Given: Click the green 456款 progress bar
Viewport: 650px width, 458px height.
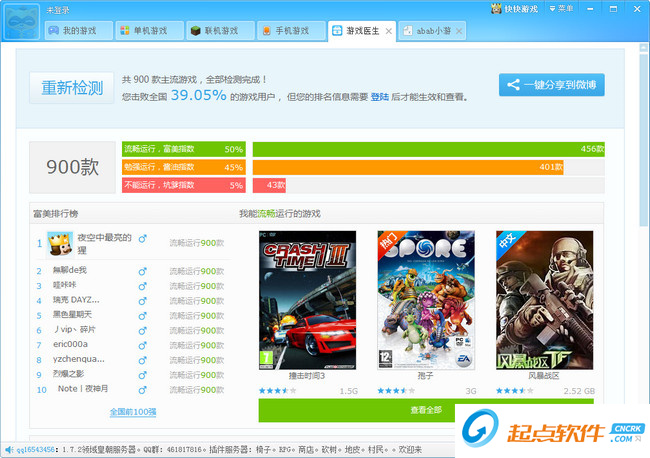Looking at the screenshot, I should pos(429,149).
